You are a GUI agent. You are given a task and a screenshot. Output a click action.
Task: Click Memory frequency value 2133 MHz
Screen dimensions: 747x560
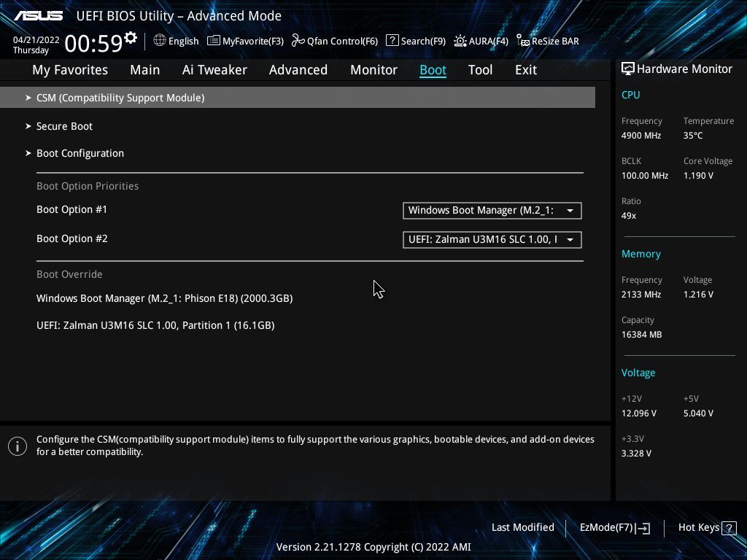(640, 295)
